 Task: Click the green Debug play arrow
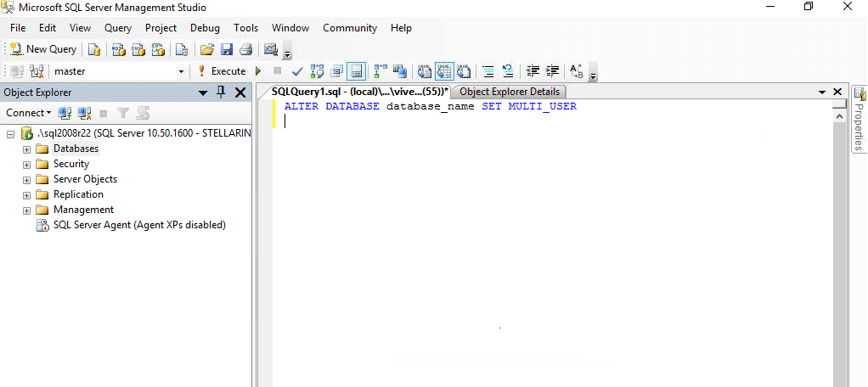[x=258, y=70]
